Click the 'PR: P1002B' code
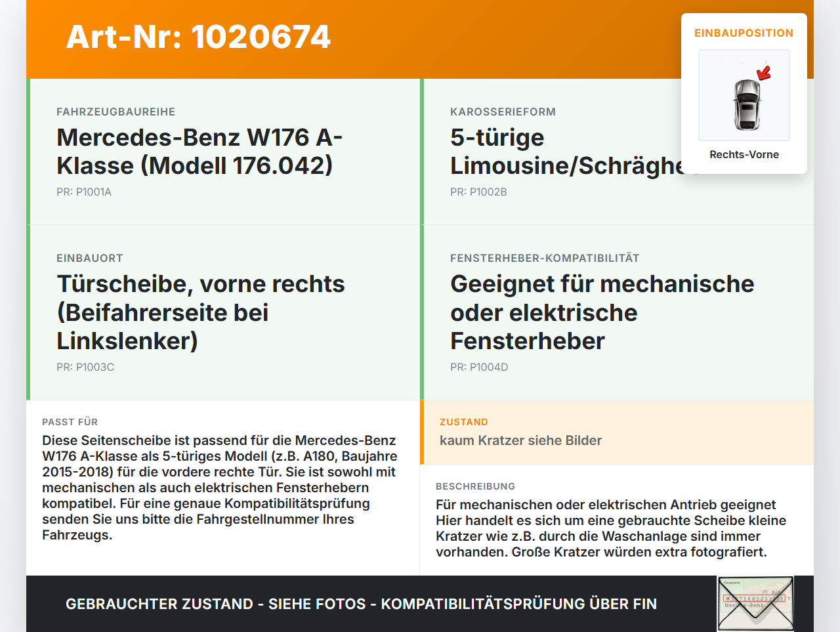The image size is (840, 632). (478, 192)
